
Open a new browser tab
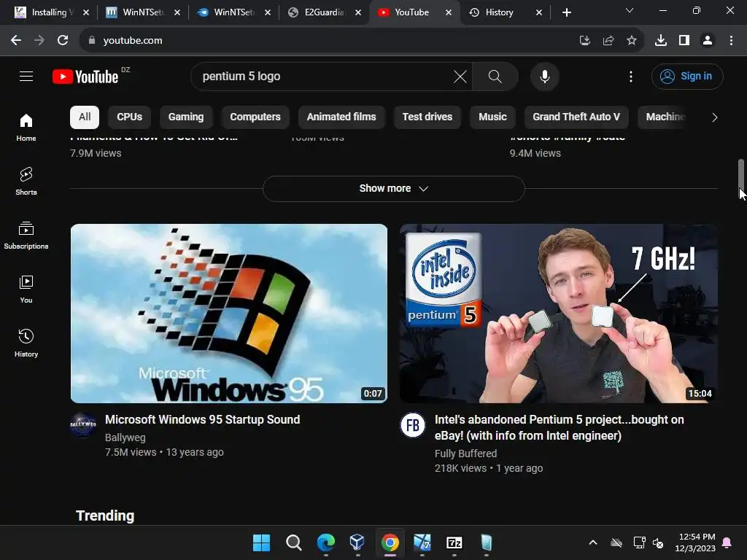[x=566, y=12]
